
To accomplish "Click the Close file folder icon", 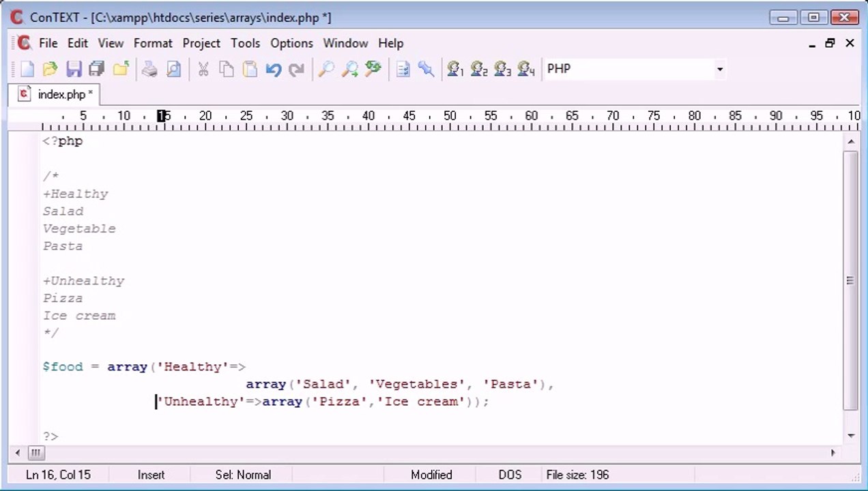I will 120,69.
